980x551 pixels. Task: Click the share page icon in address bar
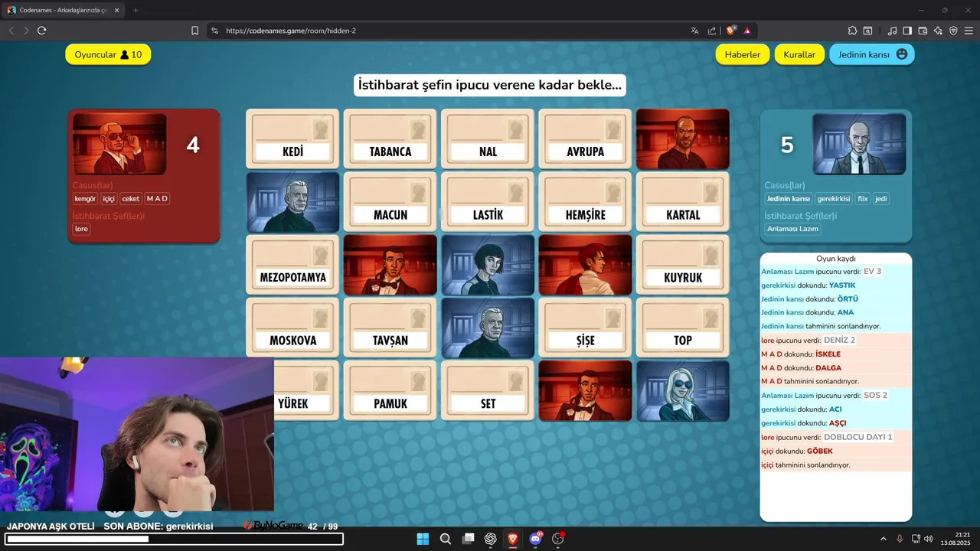[x=712, y=31]
